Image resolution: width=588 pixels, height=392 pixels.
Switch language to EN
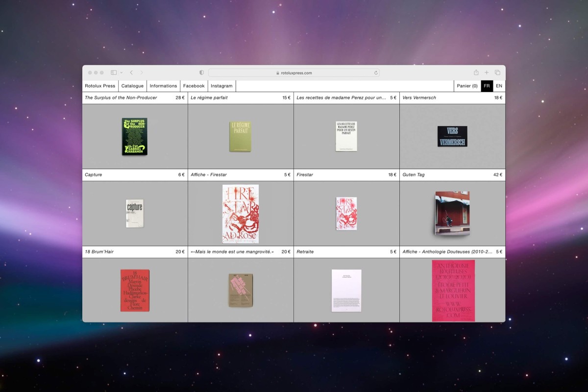tap(499, 86)
